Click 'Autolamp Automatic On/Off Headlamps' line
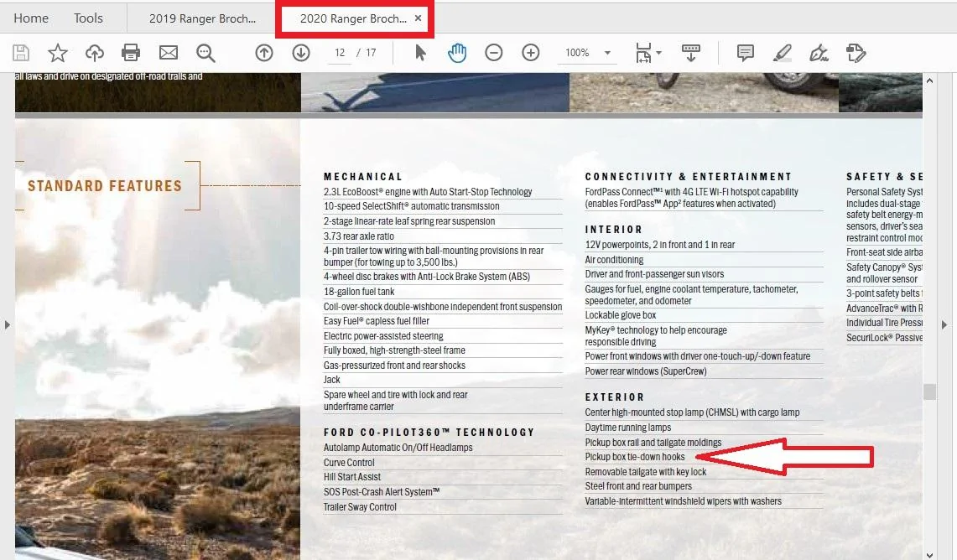The height and width of the screenshot is (560, 957). 398,448
